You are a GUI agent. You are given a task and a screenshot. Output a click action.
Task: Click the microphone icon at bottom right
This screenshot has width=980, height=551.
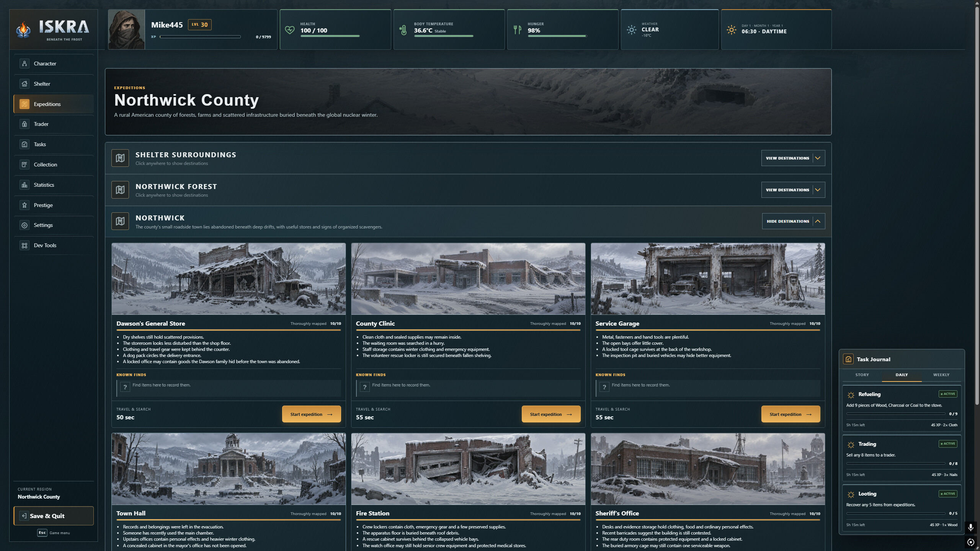(970, 528)
